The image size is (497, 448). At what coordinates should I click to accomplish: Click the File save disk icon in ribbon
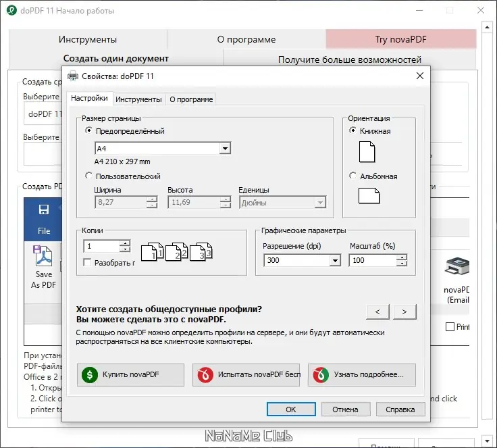coord(44,209)
